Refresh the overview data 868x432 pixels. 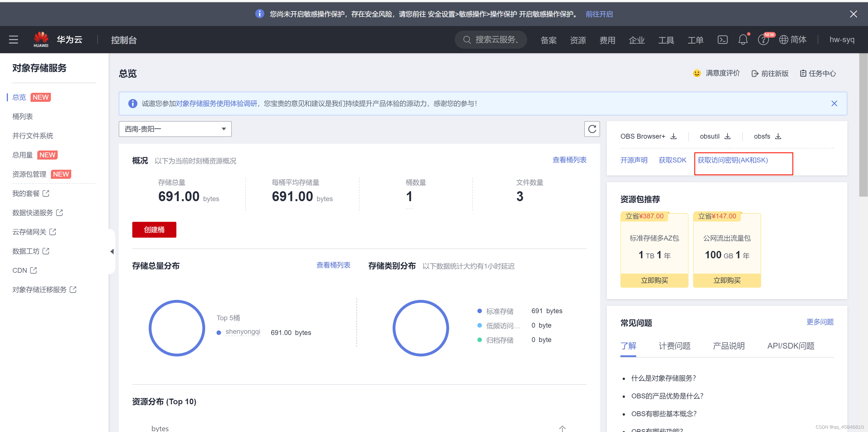coord(592,129)
